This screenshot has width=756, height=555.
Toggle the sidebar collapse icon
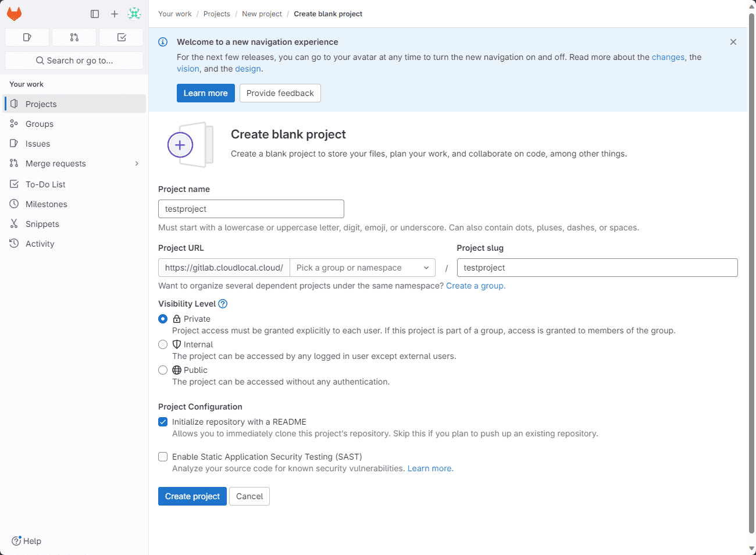(95, 14)
